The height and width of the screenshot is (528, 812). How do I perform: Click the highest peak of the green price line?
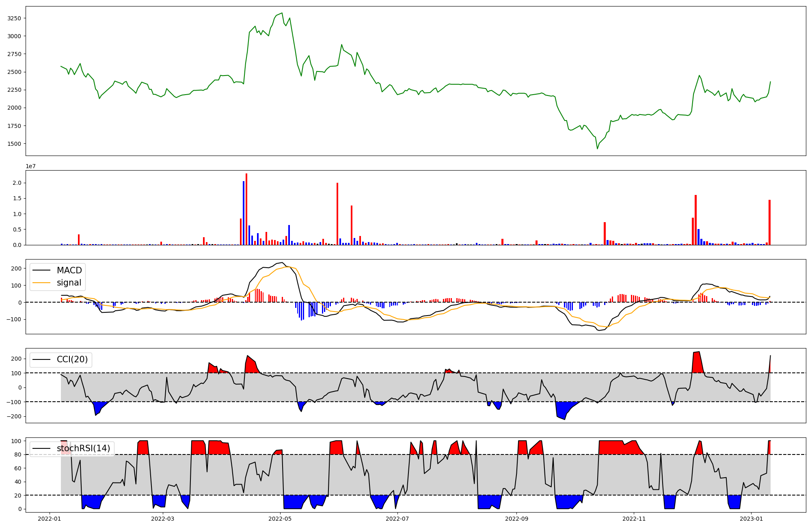pos(282,13)
